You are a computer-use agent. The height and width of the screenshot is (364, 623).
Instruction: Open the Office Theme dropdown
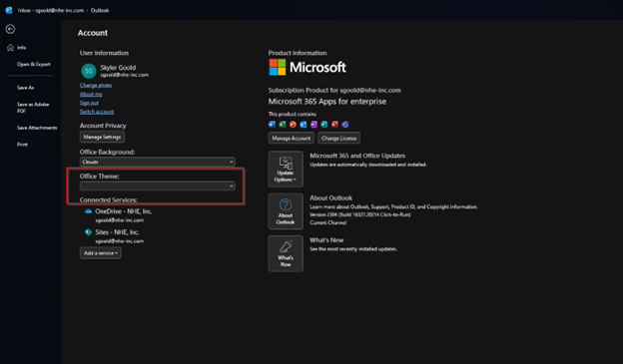pos(158,186)
